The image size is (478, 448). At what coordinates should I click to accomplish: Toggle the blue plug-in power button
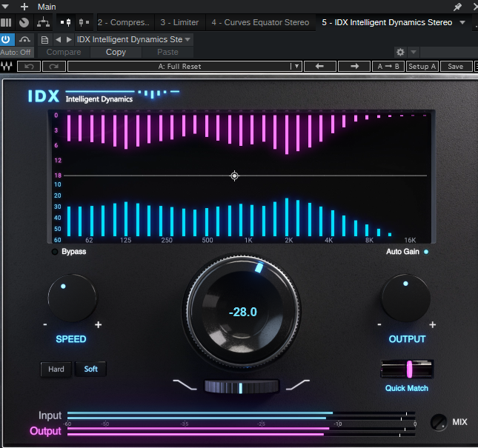7,39
